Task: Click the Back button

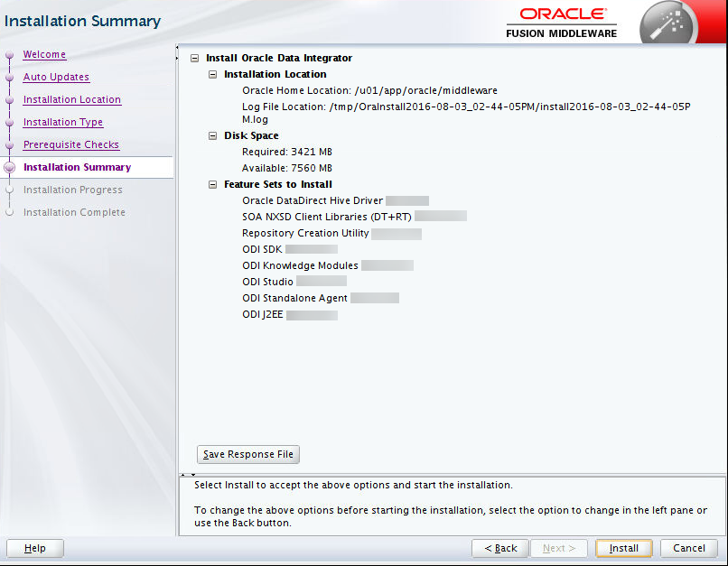Action: point(499,548)
